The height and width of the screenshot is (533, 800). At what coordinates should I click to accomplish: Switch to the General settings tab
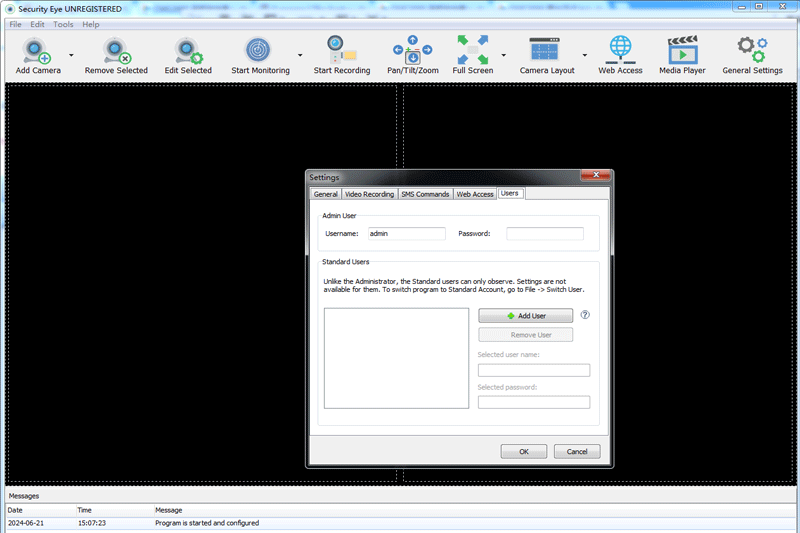(x=326, y=194)
